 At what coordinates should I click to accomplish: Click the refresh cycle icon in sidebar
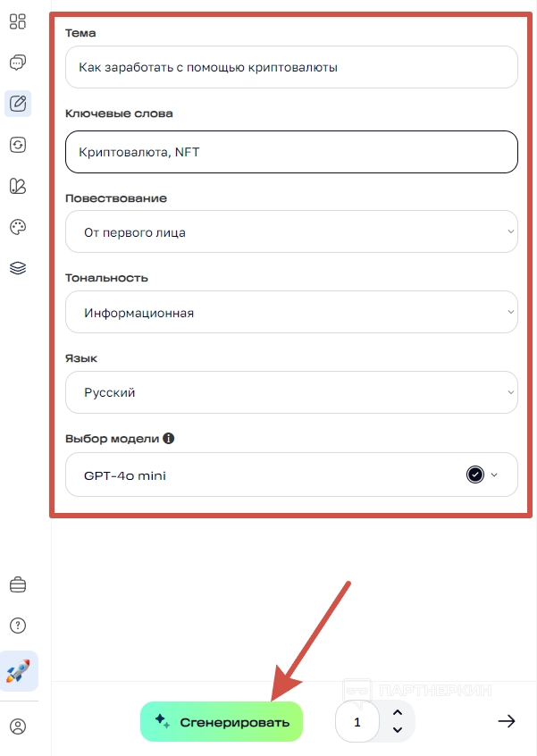[18, 145]
